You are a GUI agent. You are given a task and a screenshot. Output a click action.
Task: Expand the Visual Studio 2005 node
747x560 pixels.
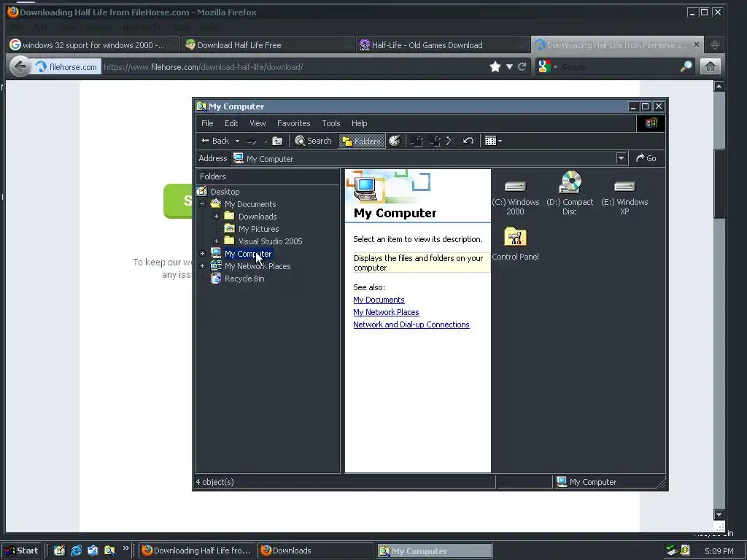(x=216, y=241)
